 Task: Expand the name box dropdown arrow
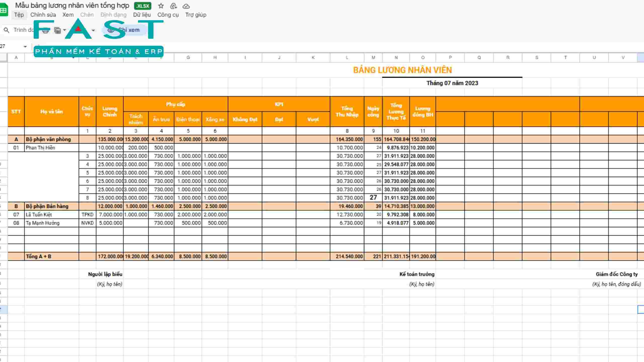pyautogui.click(x=25, y=47)
